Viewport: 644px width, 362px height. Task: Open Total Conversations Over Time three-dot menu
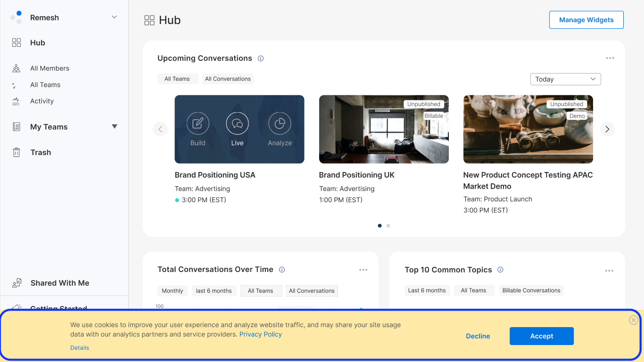pos(363,270)
